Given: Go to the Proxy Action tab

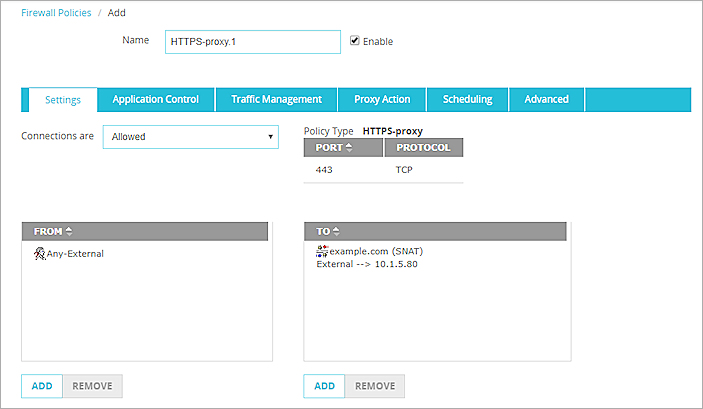Looking at the screenshot, I should click(382, 100).
